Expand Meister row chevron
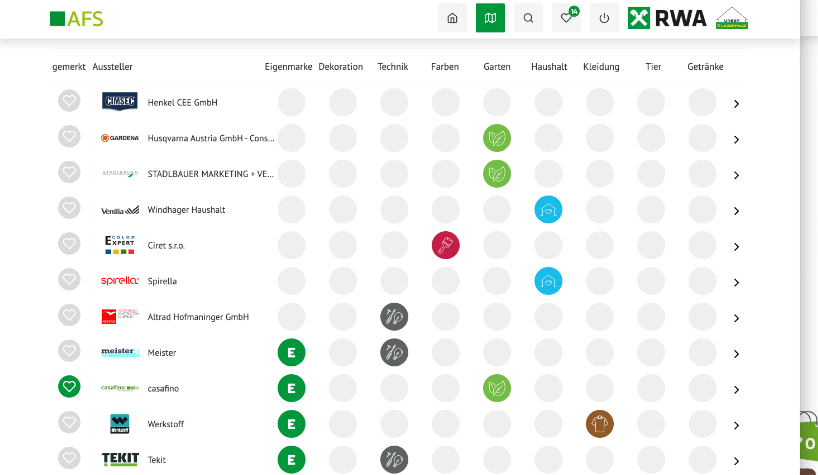Image resolution: width=818 pixels, height=475 pixels. [x=736, y=354]
